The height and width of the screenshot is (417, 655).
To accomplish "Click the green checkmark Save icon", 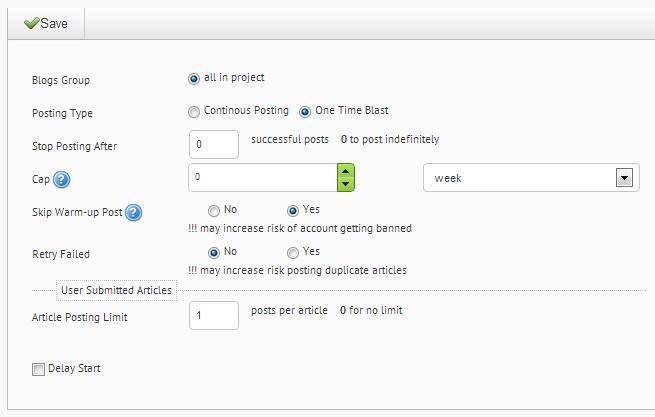I will coord(32,23).
